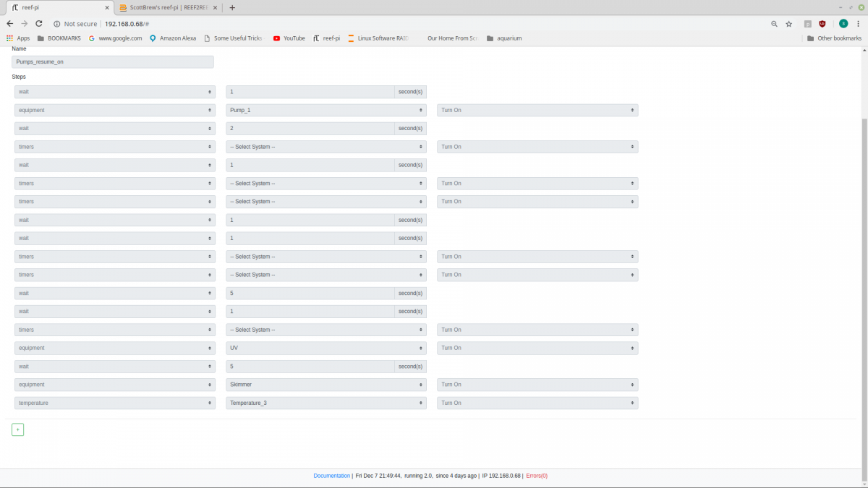
Task: Open the equipment type dropdown for Pump_1
Action: [115, 111]
